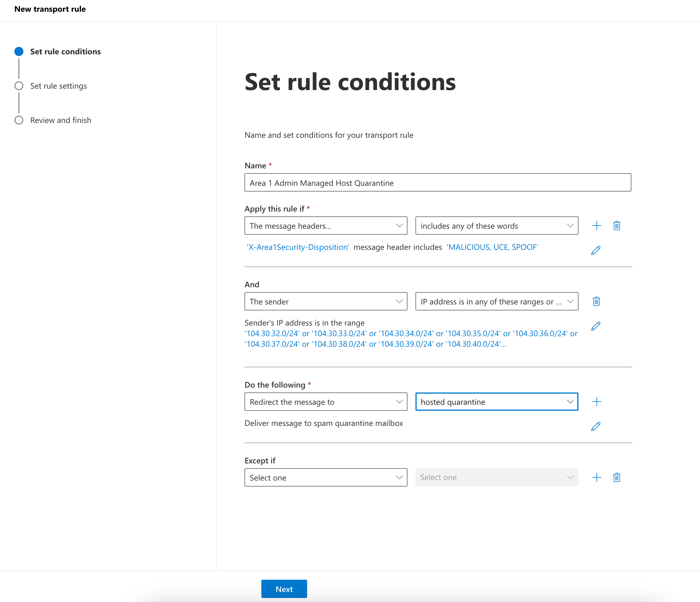
Task: Click the Next button
Action: click(x=284, y=589)
